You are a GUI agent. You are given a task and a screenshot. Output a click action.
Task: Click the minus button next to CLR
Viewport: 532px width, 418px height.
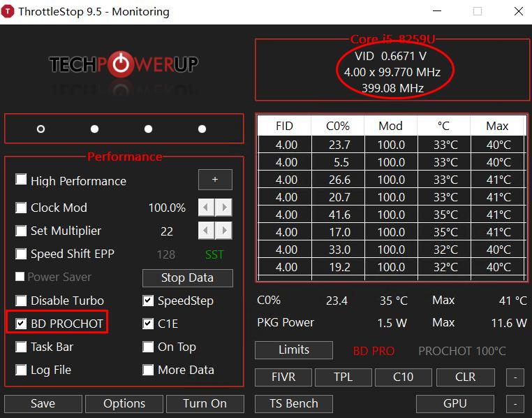[515, 377]
